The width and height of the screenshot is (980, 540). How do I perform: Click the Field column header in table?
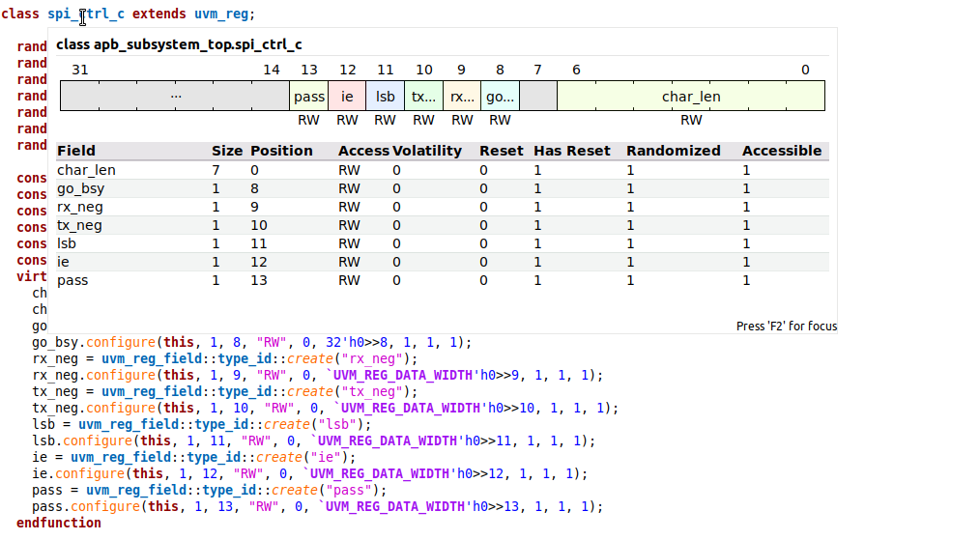click(76, 151)
